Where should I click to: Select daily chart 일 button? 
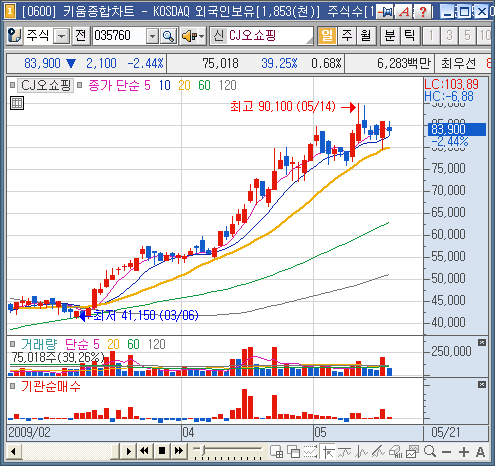pos(327,36)
